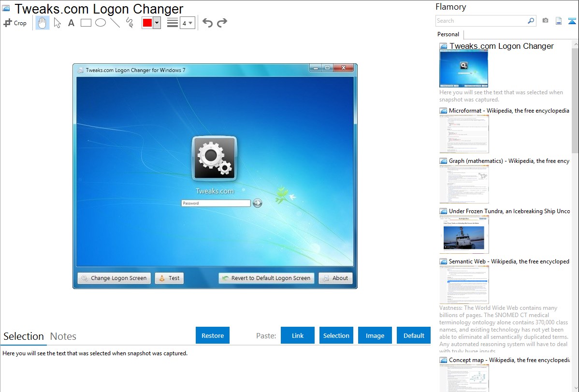The image size is (579, 392).
Task: Pick the rectangle shape tool
Action: click(86, 23)
